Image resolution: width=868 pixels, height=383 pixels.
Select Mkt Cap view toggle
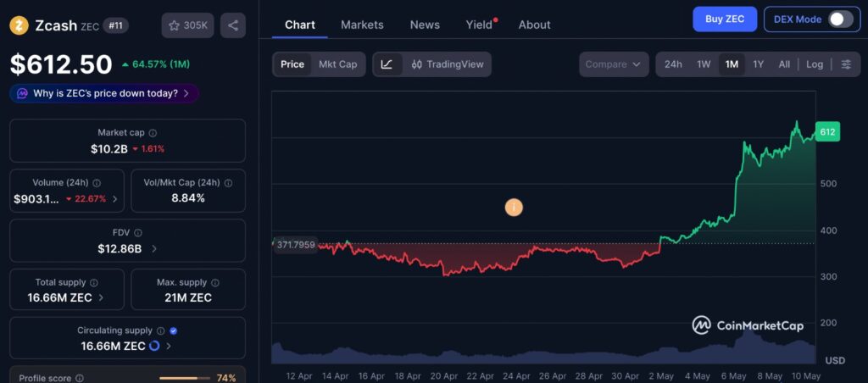pos(337,64)
